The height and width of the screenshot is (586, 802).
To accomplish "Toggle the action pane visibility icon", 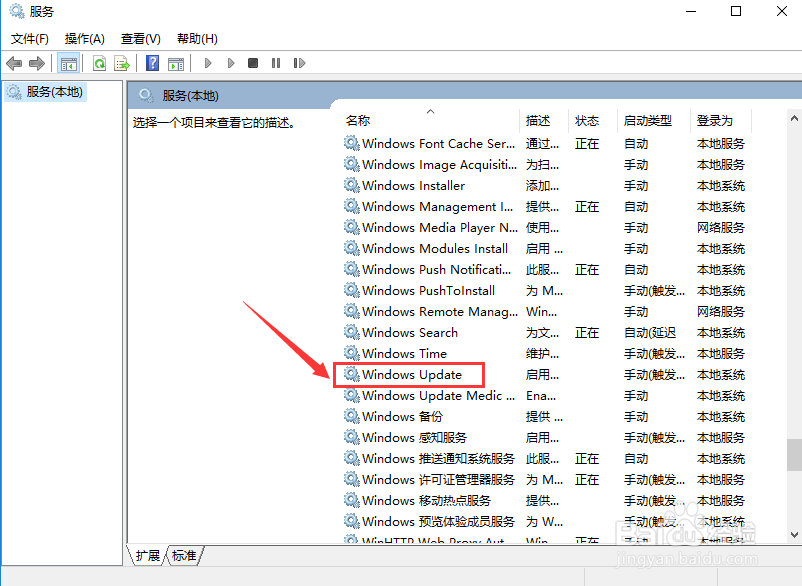I will 176,63.
